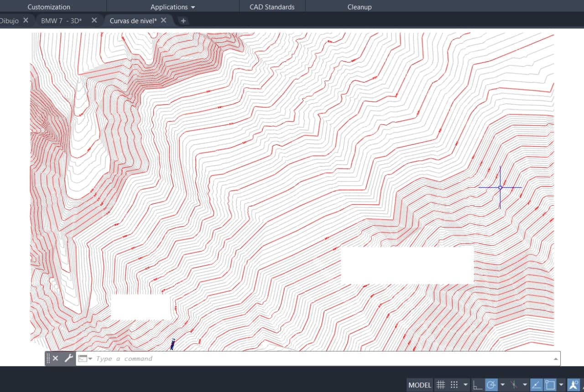Toggle polar tracking icon
Image resolution: width=584 pixels, height=392 pixels.
[x=491, y=385]
